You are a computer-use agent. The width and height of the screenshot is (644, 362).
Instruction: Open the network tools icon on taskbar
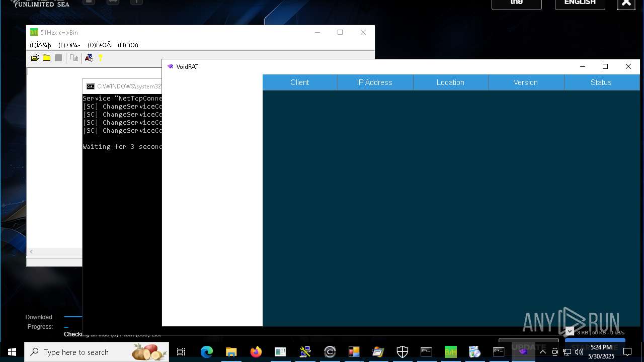(x=305, y=352)
